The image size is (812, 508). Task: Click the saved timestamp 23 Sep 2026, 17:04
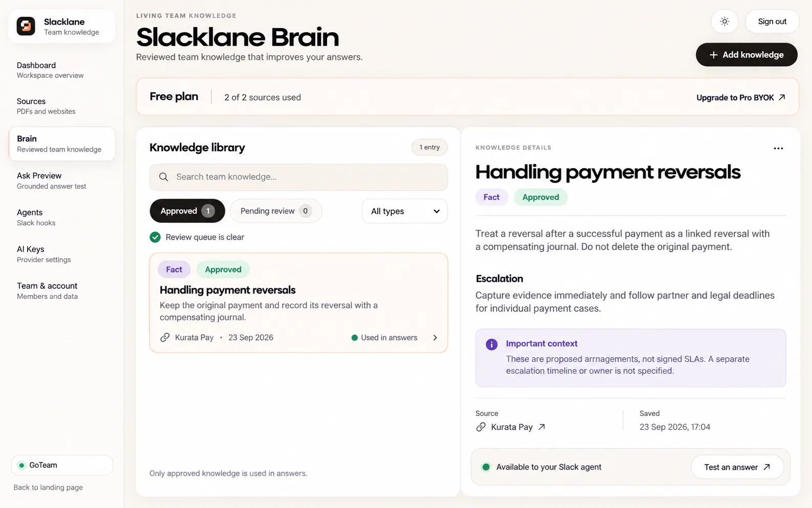[675, 427]
